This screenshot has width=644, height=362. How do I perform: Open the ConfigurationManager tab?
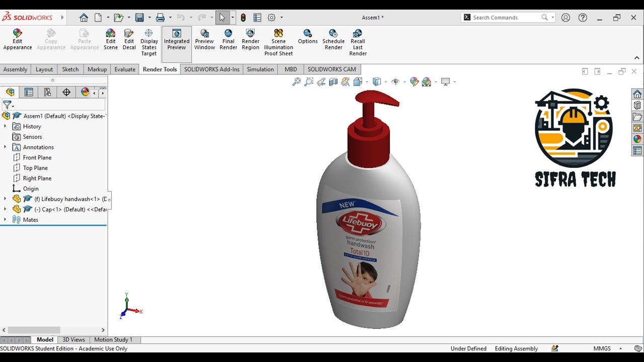pyautogui.click(x=47, y=92)
